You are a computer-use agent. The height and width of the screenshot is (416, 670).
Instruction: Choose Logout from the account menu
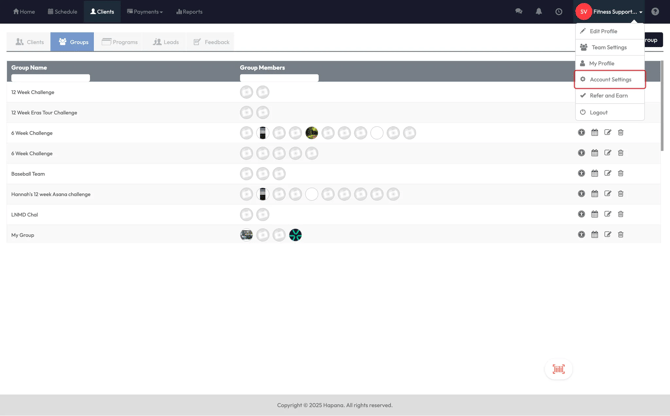[x=598, y=112]
